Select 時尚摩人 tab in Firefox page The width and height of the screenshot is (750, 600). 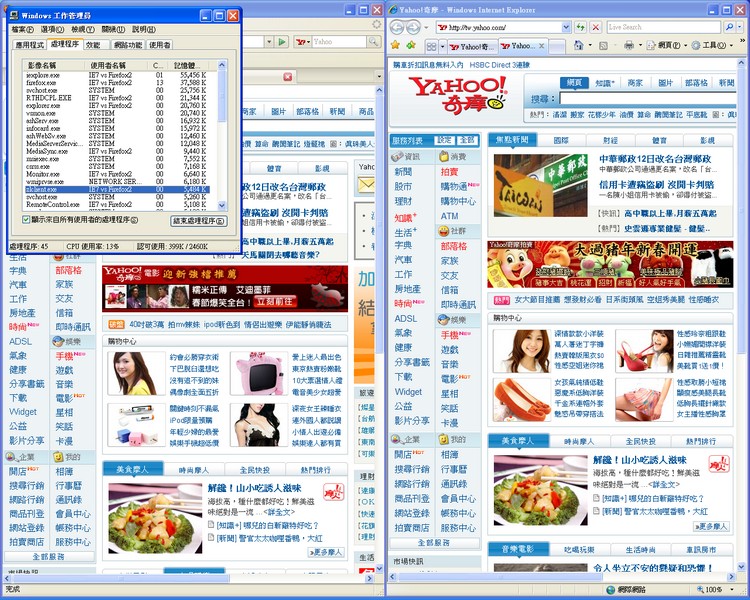[x=194, y=470]
